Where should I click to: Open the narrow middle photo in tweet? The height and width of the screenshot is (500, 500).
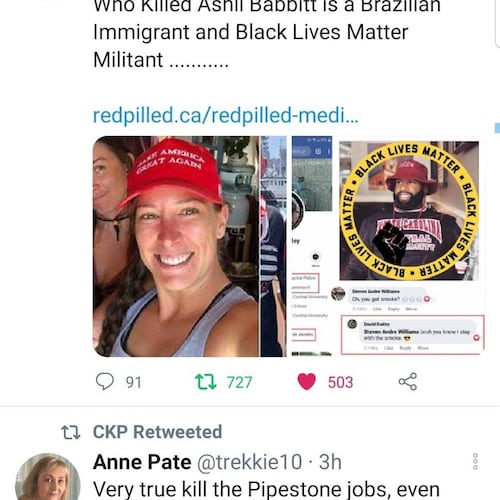point(273,246)
